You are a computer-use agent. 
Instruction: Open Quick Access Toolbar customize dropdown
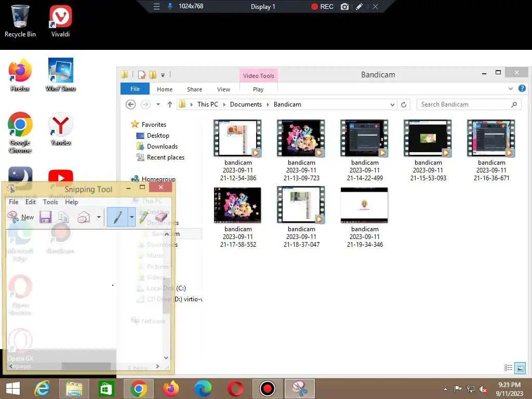tap(163, 75)
